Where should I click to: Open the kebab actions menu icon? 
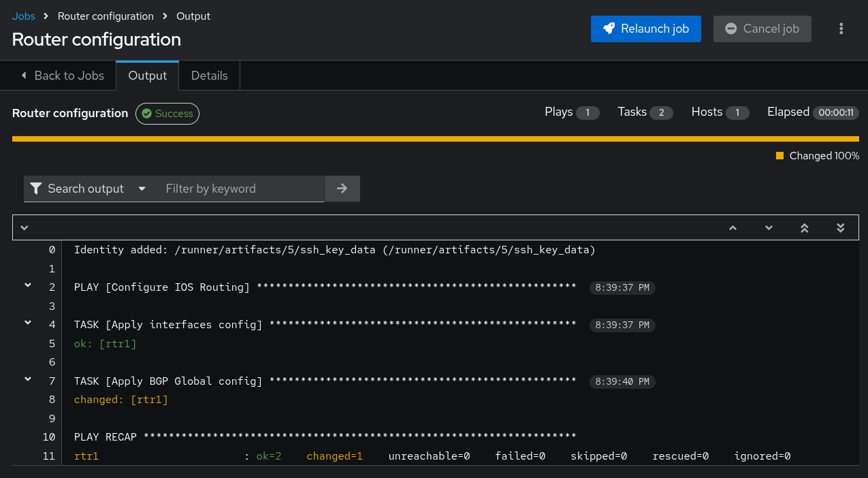[841, 29]
